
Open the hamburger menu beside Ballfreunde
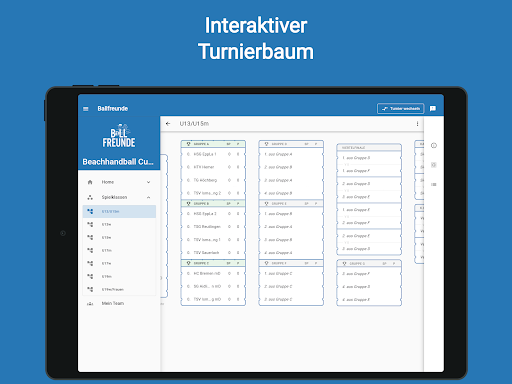point(86,109)
